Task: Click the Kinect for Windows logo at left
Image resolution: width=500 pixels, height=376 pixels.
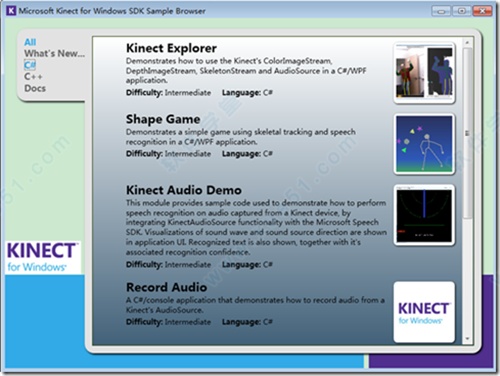Action: click(43, 257)
